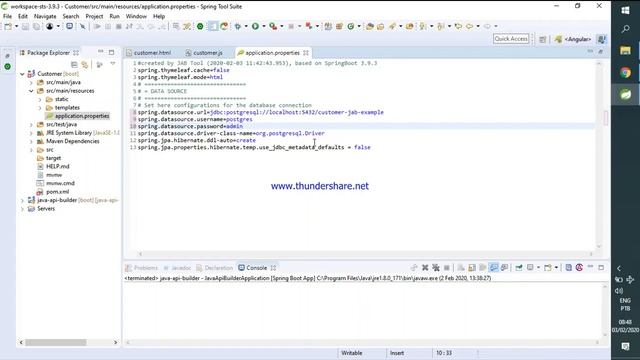Click the Debug bug toolbar icon
This screenshot has height=360, width=640.
tap(238, 27)
